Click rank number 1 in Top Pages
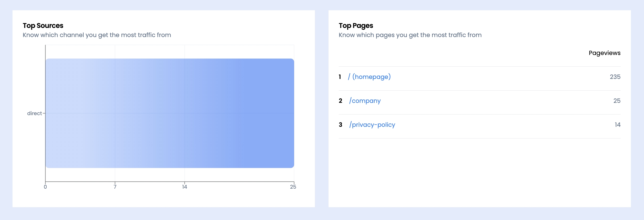This screenshot has height=220, width=644. pyautogui.click(x=340, y=77)
